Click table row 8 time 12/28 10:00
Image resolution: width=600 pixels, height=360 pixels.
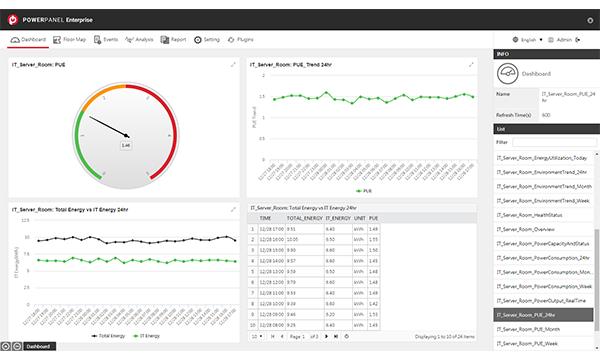point(272,304)
